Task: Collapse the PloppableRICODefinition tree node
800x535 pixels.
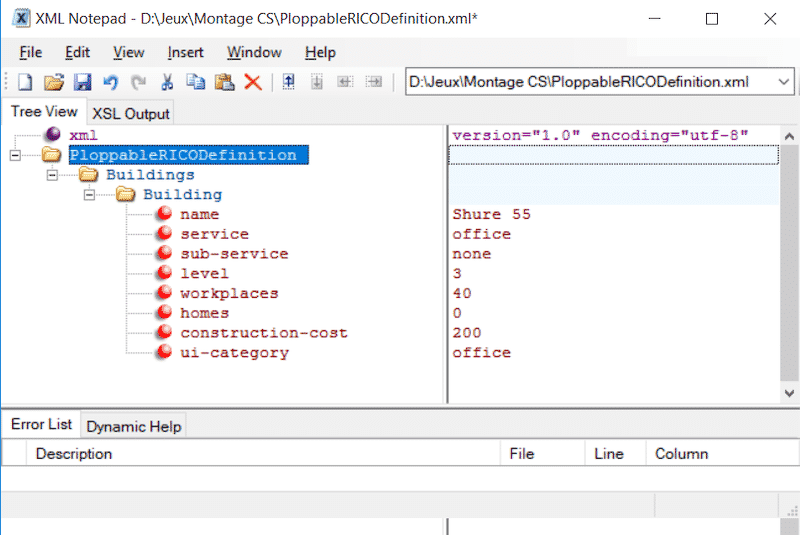Action: 13,155
